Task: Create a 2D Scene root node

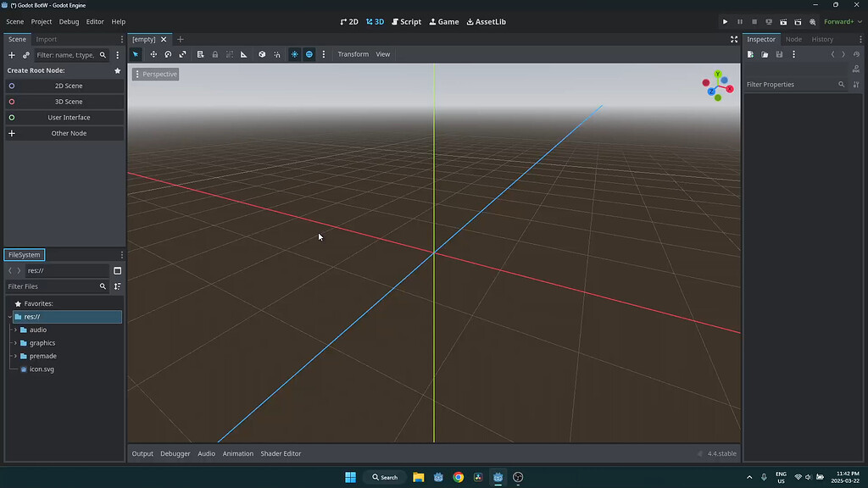Action: coord(64,86)
